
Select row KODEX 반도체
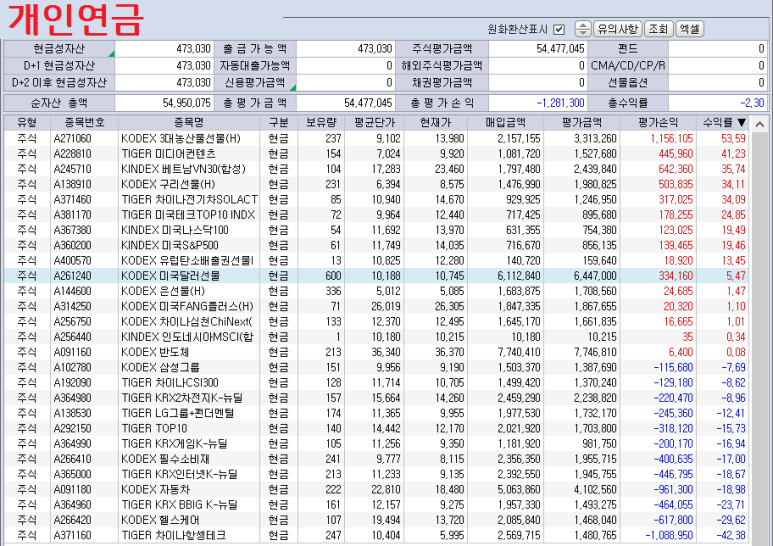click(377, 352)
